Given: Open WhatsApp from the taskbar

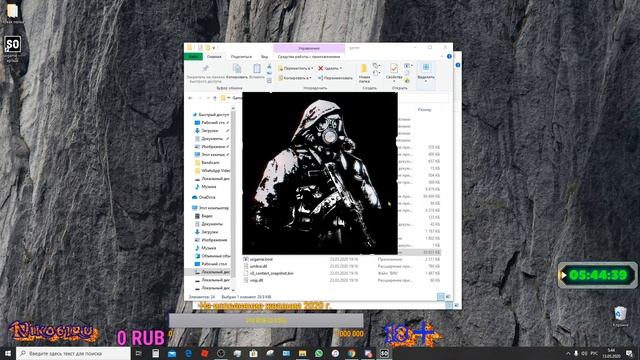Looking at the screenshot, I should tap(319, 353).
